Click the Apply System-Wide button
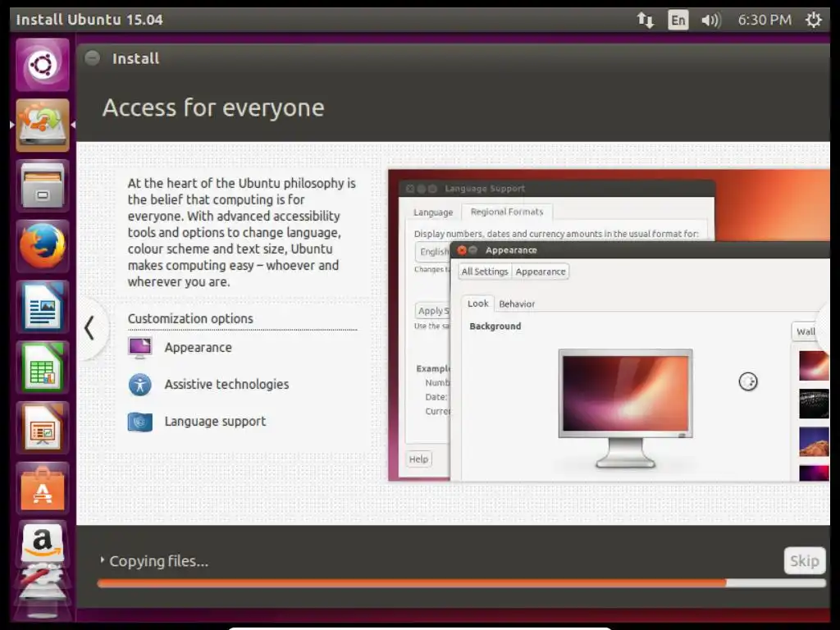 coord(433,311)
